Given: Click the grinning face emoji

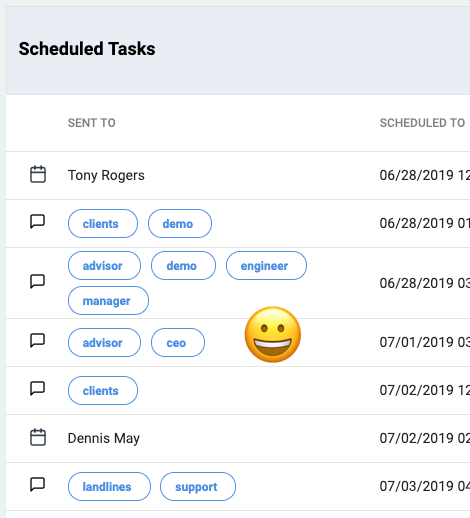Looking at the screenshot, I should click(x=273, y=334).
